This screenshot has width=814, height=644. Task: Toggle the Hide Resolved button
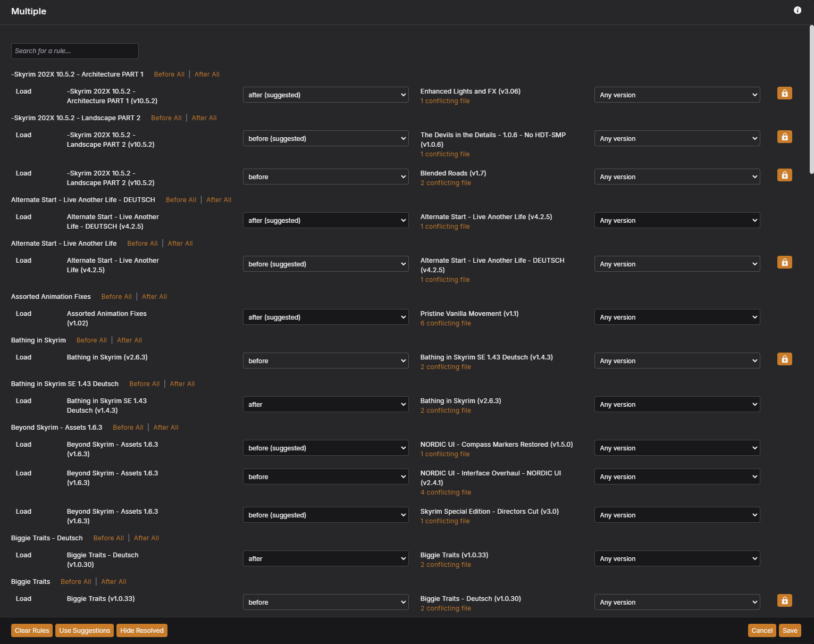(141, 631)
